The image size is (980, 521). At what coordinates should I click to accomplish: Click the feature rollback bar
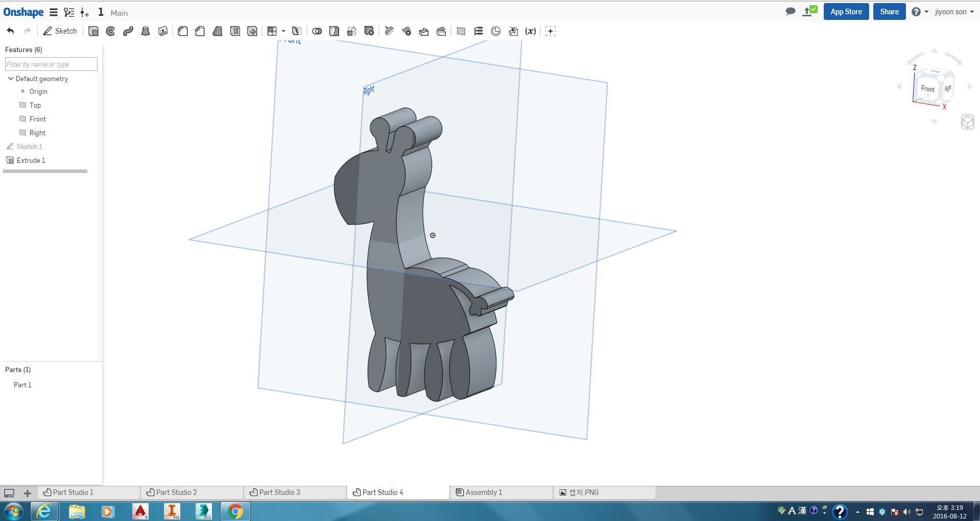45,171
